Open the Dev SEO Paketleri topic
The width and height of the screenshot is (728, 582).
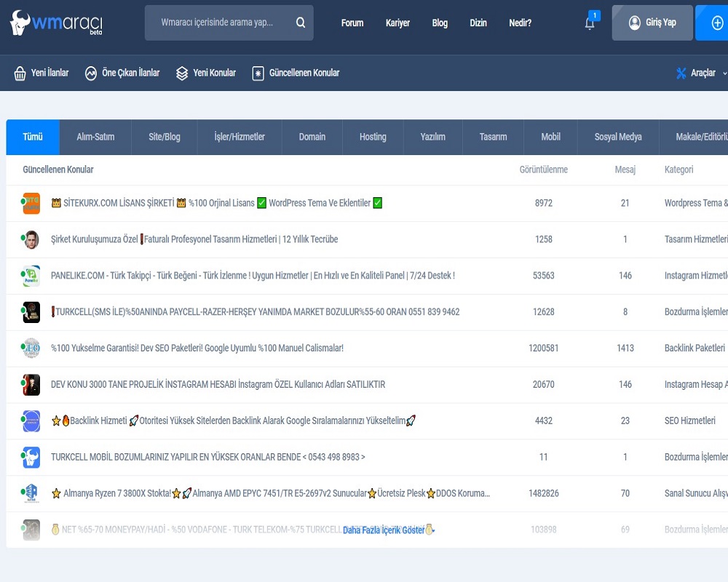click(x=197, y=348)
